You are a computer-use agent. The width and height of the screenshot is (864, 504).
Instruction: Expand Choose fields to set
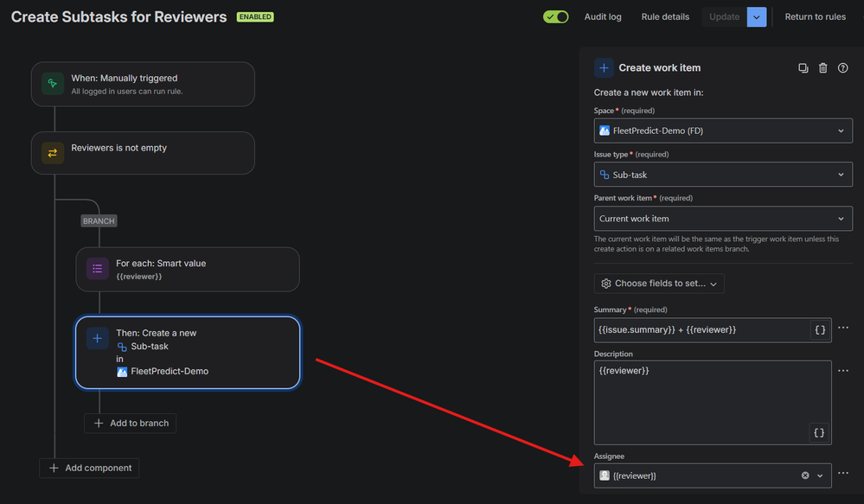(x=659, y=283)
